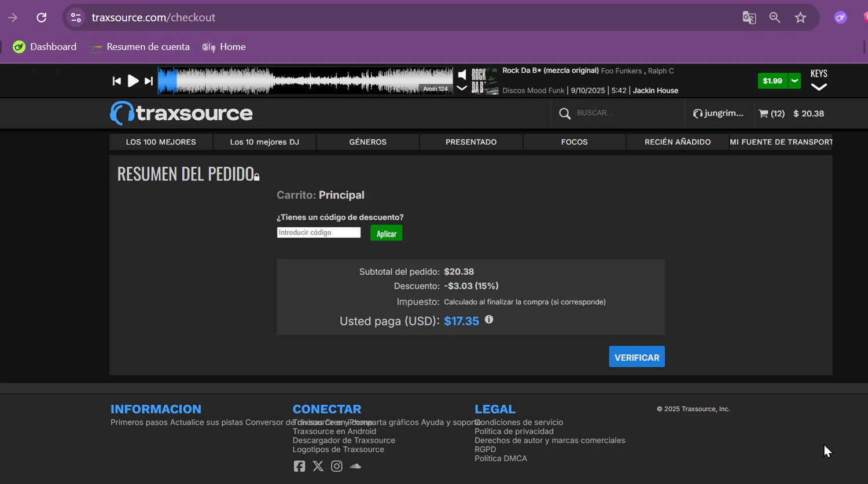
Task: Open the GÉNEROS menu
Action: (368, 142)
